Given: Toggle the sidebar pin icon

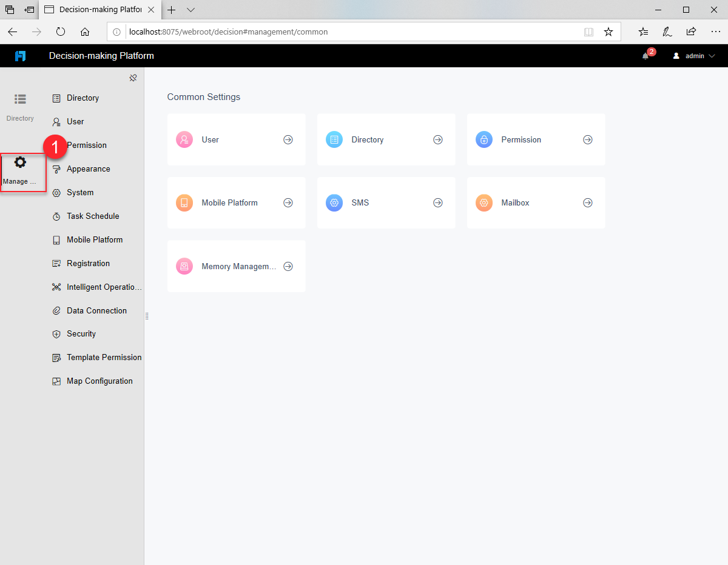Looking at the screenshot, I should click(x=133, y=78).
